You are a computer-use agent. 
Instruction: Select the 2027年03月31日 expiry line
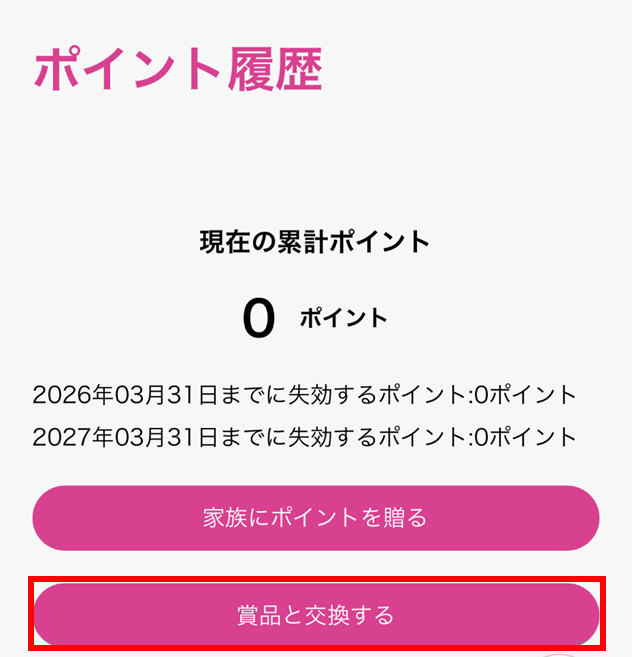point(304,437)
